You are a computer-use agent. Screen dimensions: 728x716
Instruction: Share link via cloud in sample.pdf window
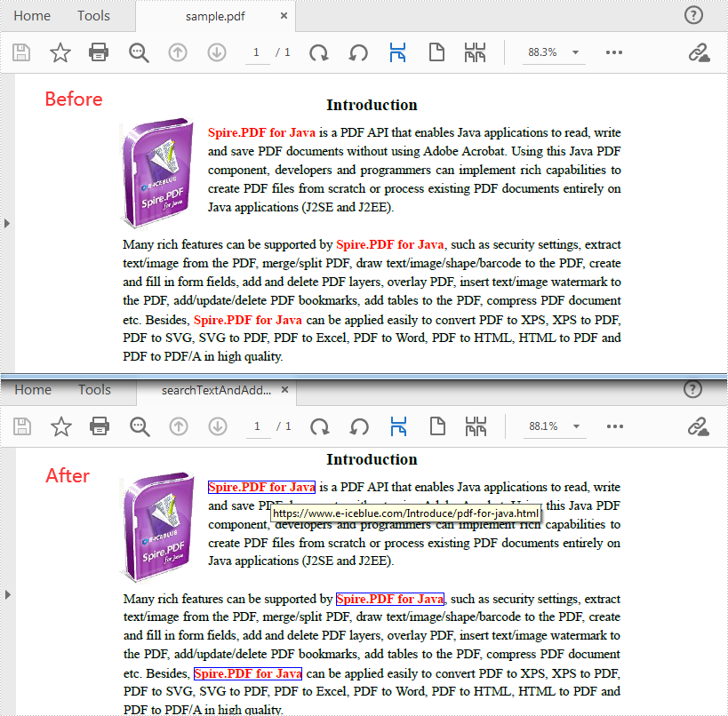(700, 53)
